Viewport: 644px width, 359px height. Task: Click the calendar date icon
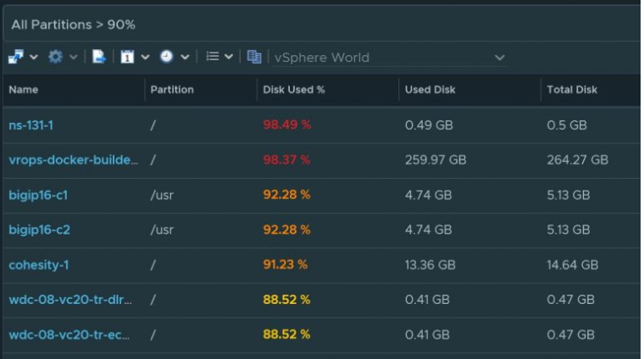(127, 57)
